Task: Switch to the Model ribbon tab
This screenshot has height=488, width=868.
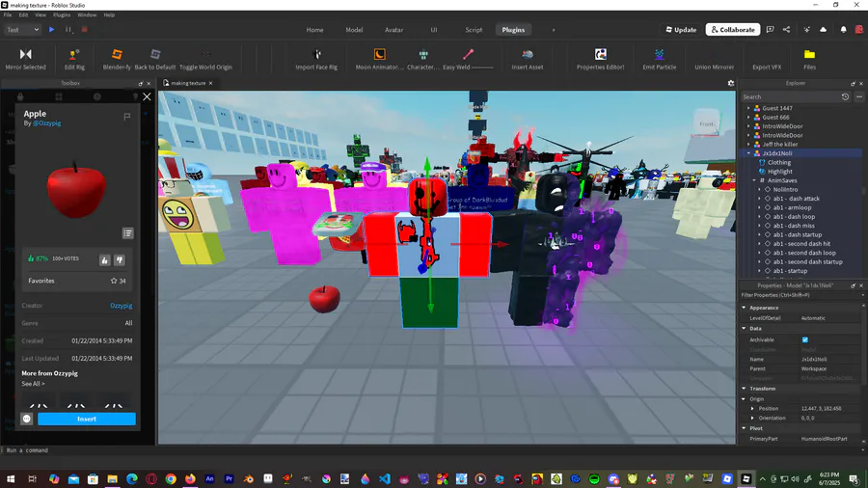Action: click(354, 30)
